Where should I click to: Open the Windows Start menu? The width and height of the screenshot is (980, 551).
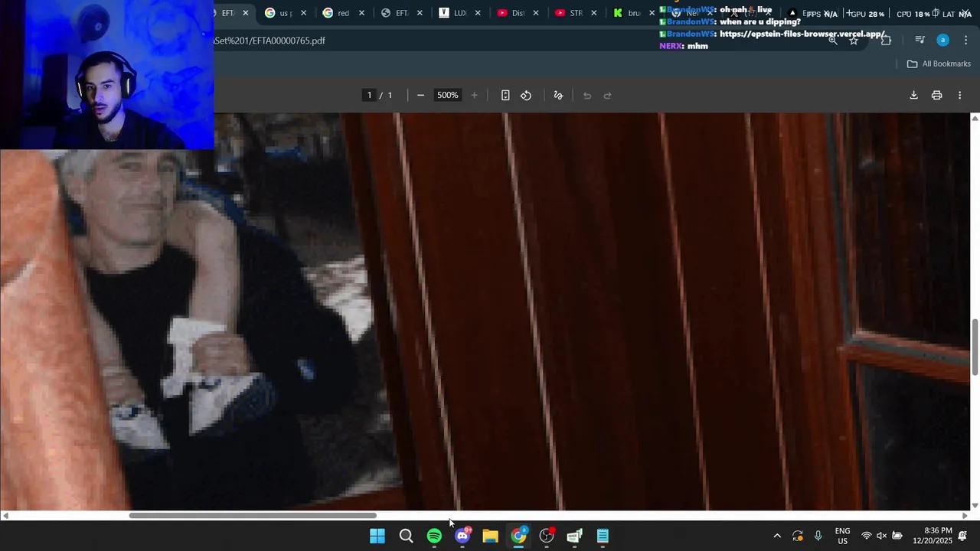pyautogui.click(x=377, y=536)
